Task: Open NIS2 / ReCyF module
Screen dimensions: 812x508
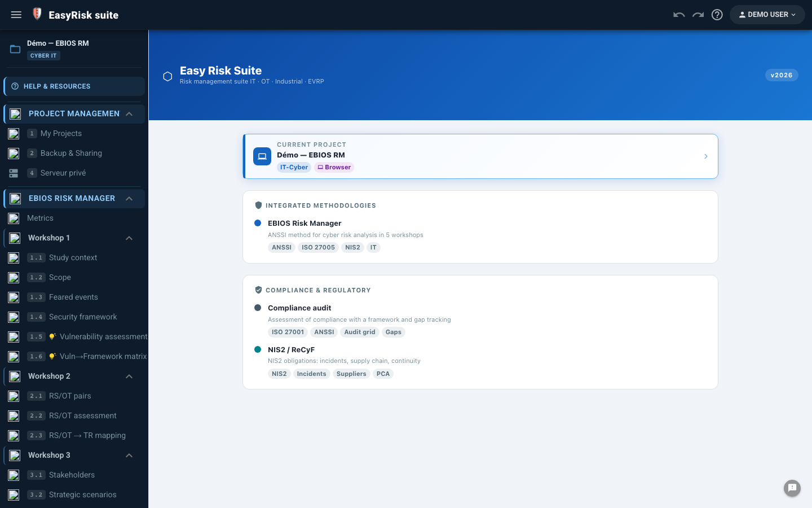Action: tap(291, 349)
